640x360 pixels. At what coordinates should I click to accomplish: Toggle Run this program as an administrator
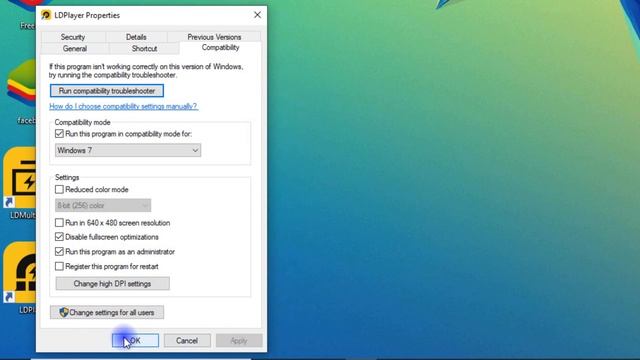59,251
